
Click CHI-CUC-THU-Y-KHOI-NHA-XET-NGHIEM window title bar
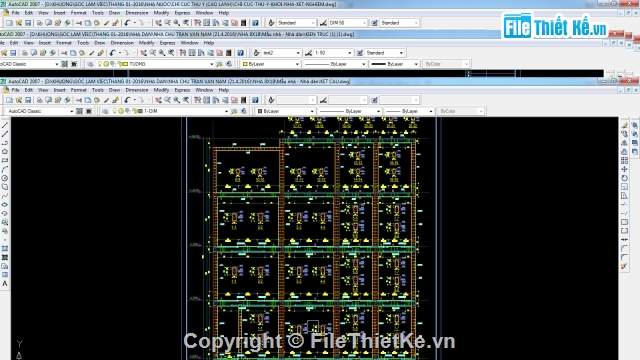[302, 4]
